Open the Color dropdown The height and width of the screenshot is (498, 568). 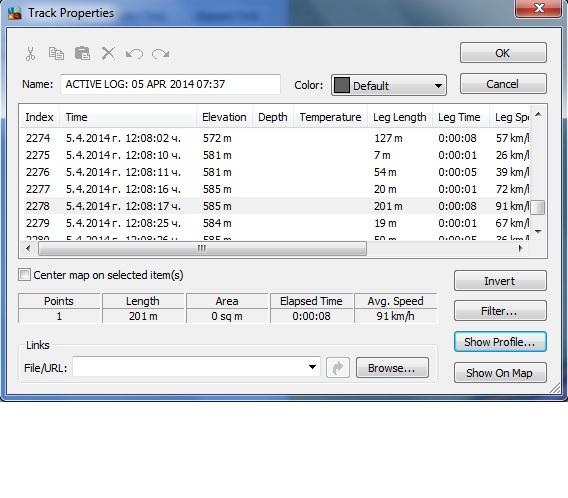point(389,85)
